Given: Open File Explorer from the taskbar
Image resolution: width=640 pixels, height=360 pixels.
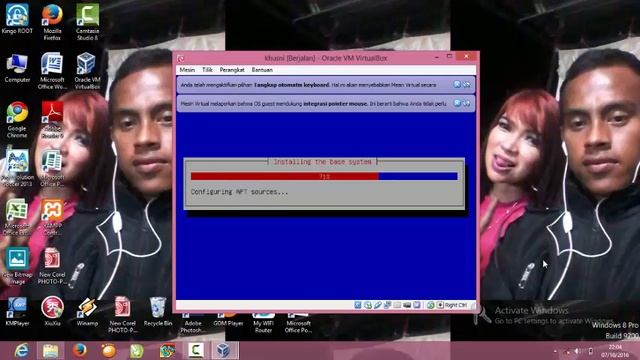Looking at the screenshot, I should (x=51, y=351).
